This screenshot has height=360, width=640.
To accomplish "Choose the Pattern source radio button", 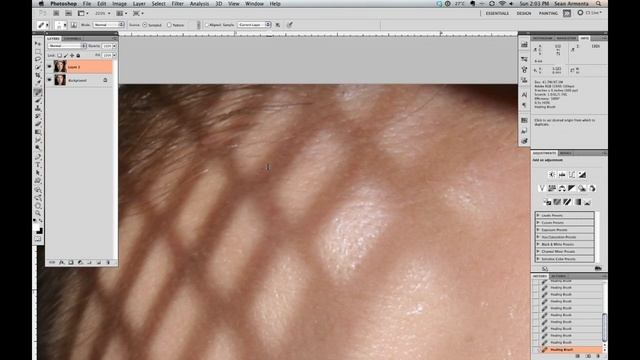I will coord(169,25).
